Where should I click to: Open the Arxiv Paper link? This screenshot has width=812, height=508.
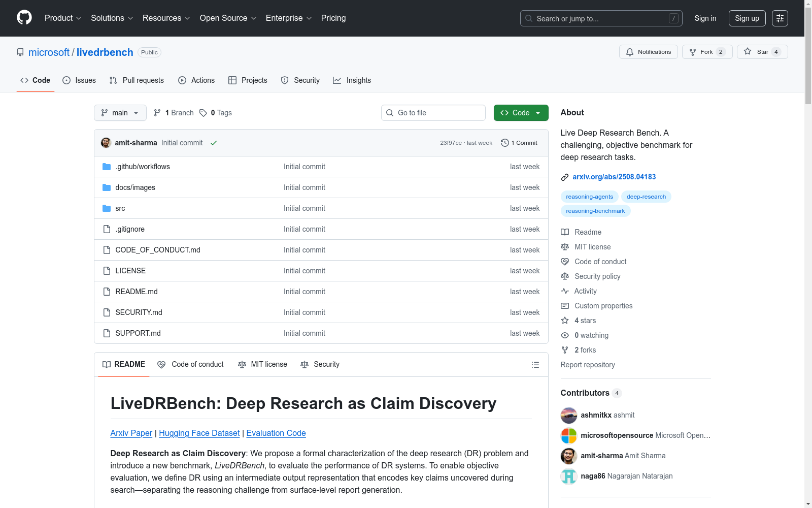click(x=131, y=433)
